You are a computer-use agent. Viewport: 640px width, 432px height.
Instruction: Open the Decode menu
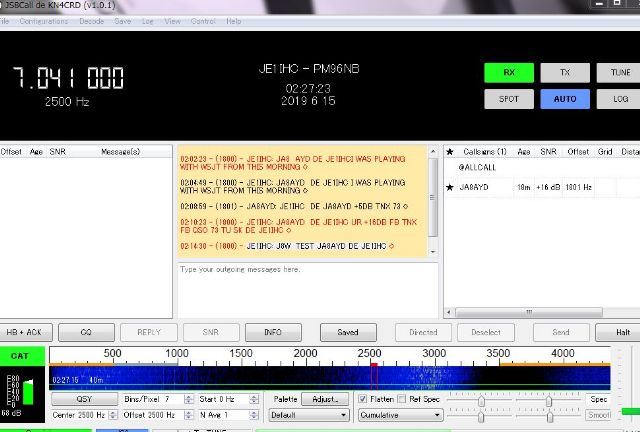pos(91,21)
